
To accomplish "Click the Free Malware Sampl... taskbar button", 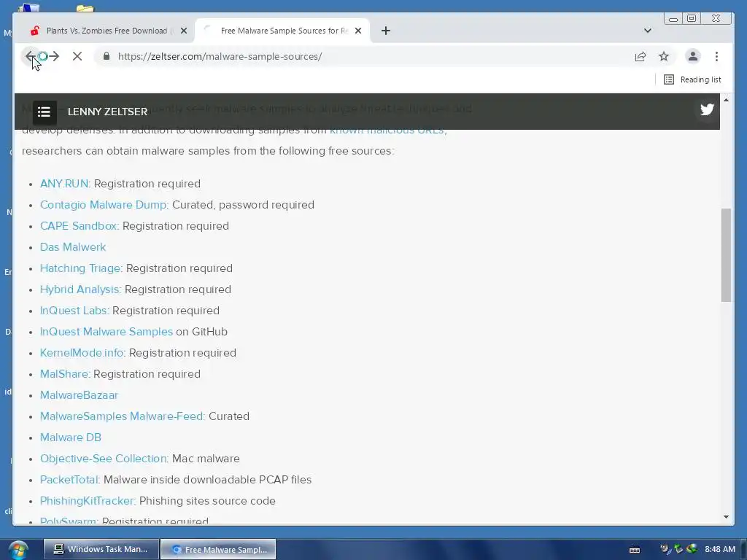I will coord(218,549).
